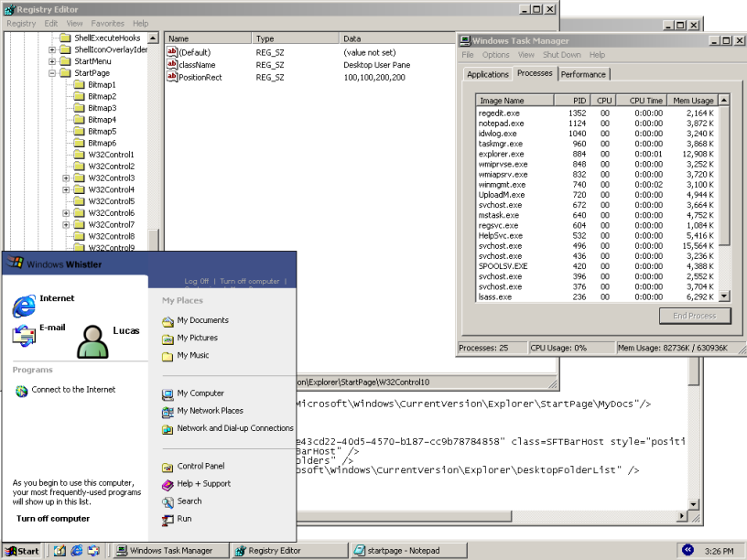
Task: Launch Internet Explorer from quick launch
Action: coord(76,551)
